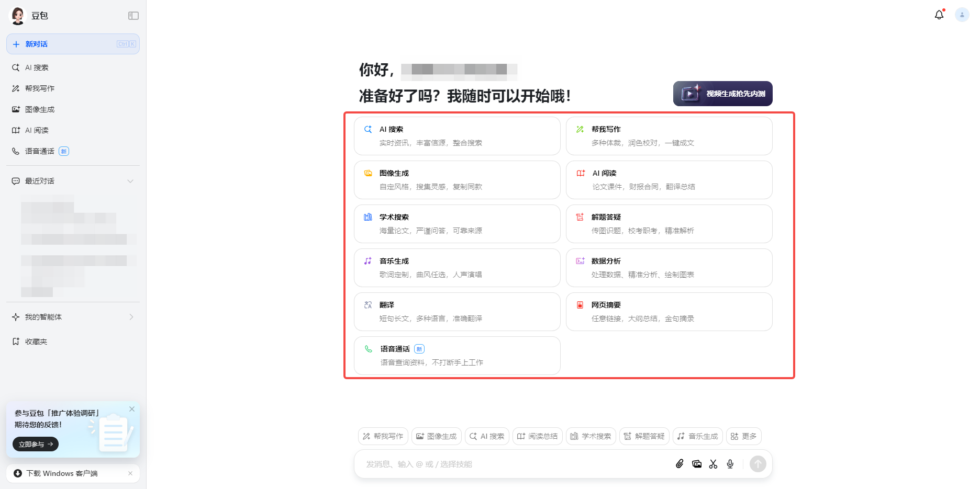Click the sidebar 帮我写作 pen icon

point(16,88)
